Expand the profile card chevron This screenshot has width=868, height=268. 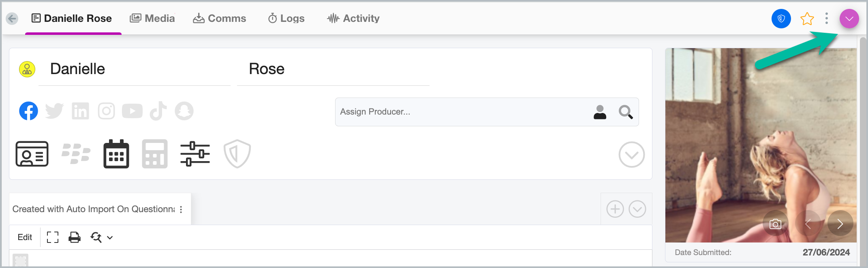pyautogui.click(x=632, y=155)
